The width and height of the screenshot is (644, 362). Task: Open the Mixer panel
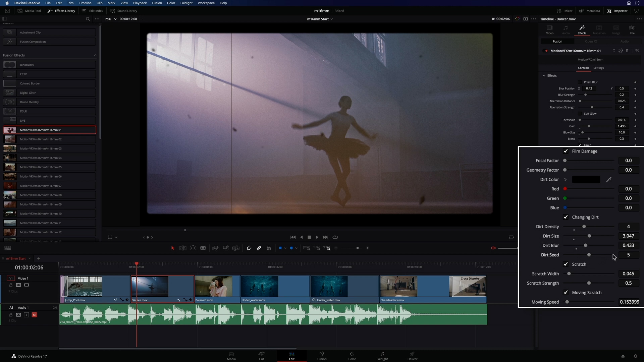pos(565,11)
